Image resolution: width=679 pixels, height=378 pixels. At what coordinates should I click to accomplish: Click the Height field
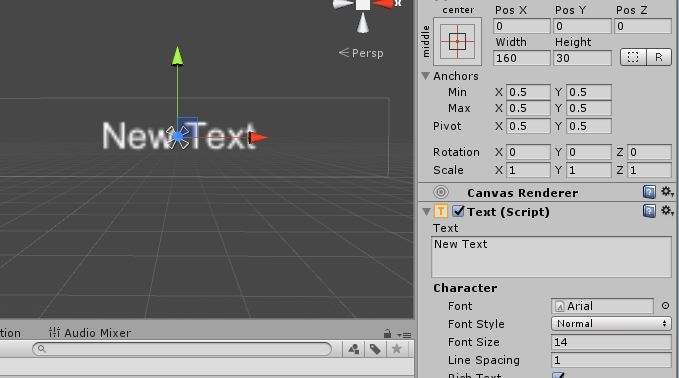582,58
